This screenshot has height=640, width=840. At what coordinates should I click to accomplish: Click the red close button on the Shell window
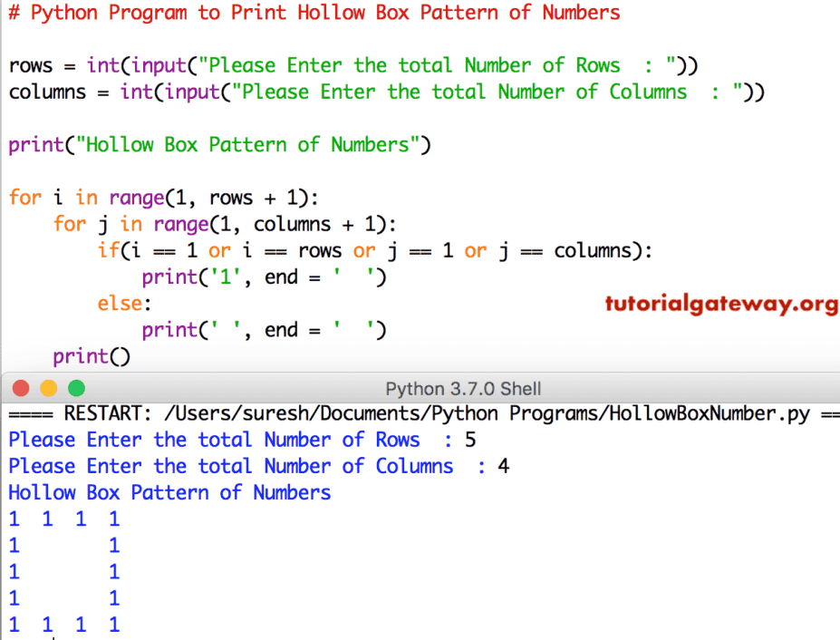tap(20, 388)
